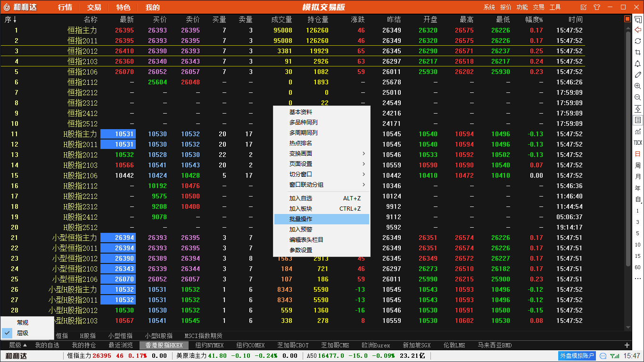The width and height of the screenshot is (644, 362).
Task: Switch to the 芝加哥CME tab
Action: (335, 346)
